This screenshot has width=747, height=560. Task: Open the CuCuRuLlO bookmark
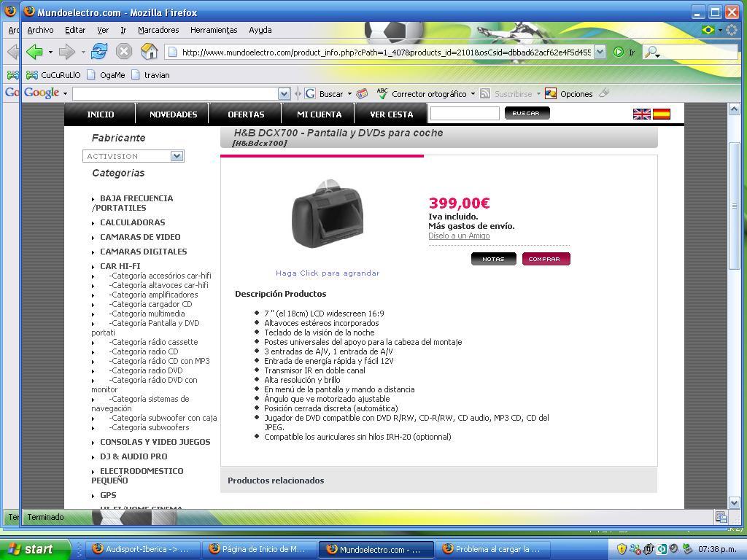53,75
